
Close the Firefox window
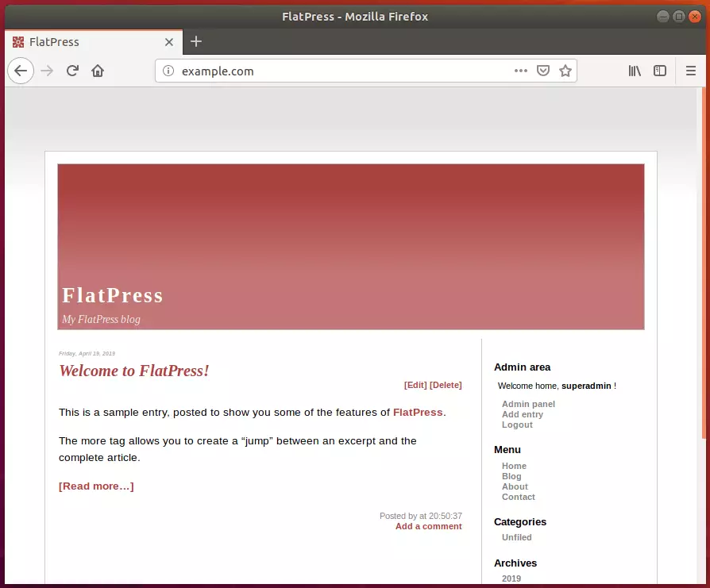(695, 17)
